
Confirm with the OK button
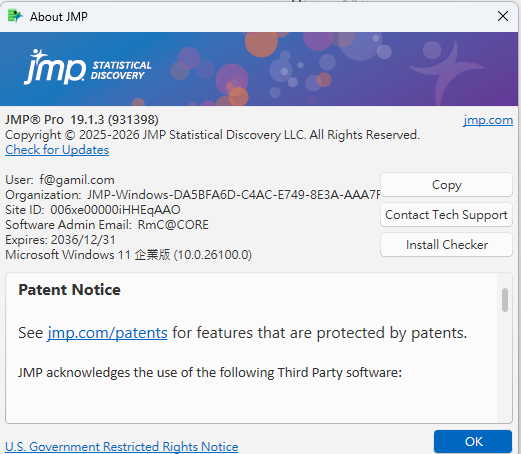473,441
